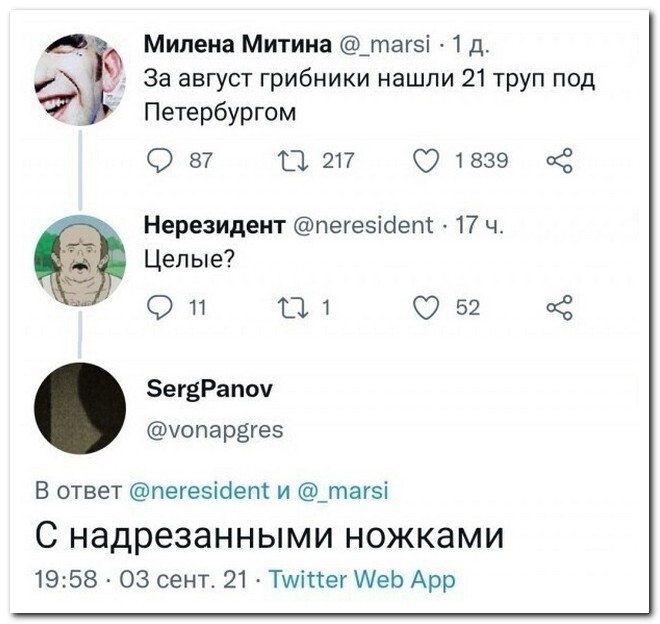660x624 pixels.
Task: Open SergPanov's dark avatar
Action: (80, 408)
